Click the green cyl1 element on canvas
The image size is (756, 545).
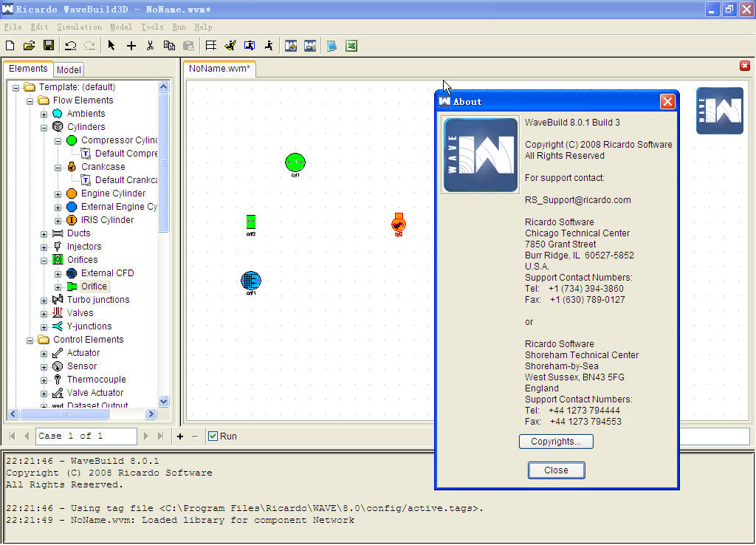coord(295,162)
